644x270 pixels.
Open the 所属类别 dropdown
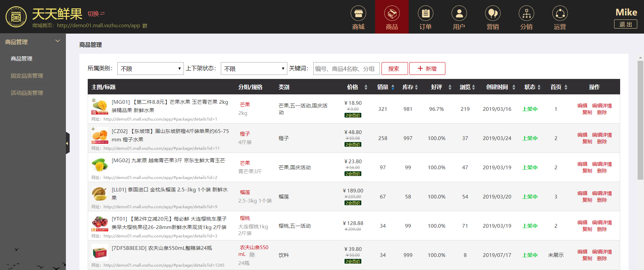point(150,69)
